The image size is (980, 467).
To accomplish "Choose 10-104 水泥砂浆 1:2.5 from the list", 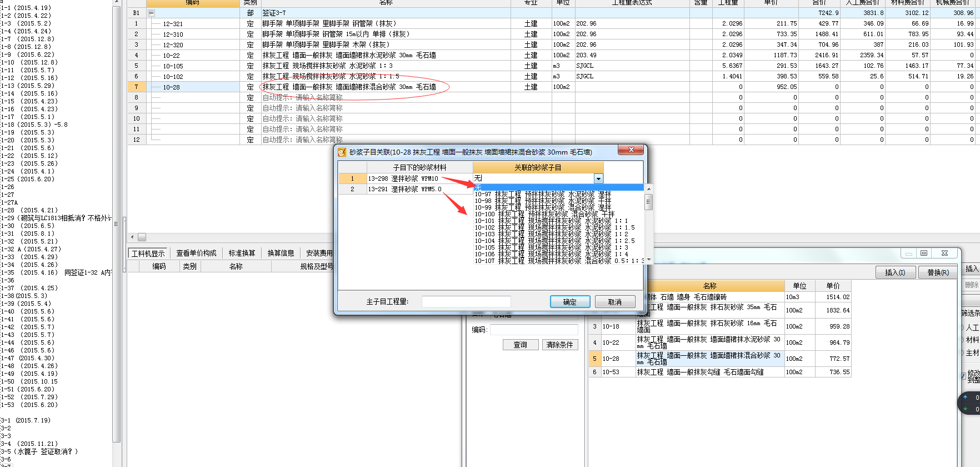I will pyautogui.click(x=554, y=241).
